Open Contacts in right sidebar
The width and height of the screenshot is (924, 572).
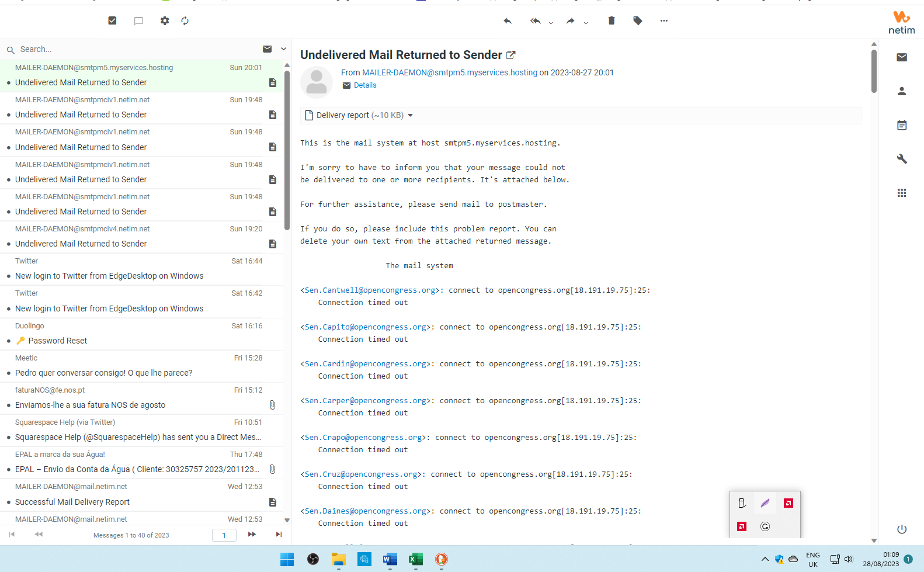(x=902, y=91)
